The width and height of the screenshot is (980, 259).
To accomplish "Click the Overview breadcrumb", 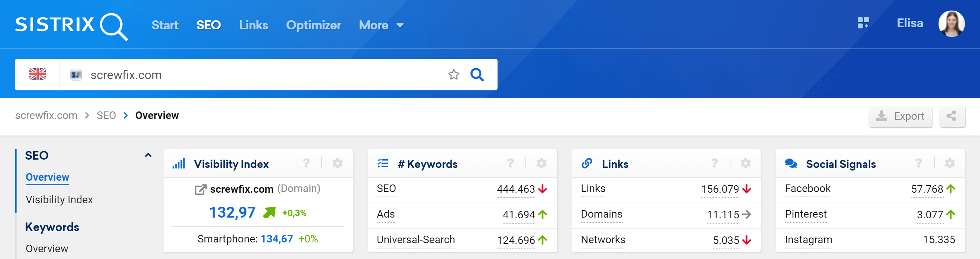I will (x=157, y=116).
